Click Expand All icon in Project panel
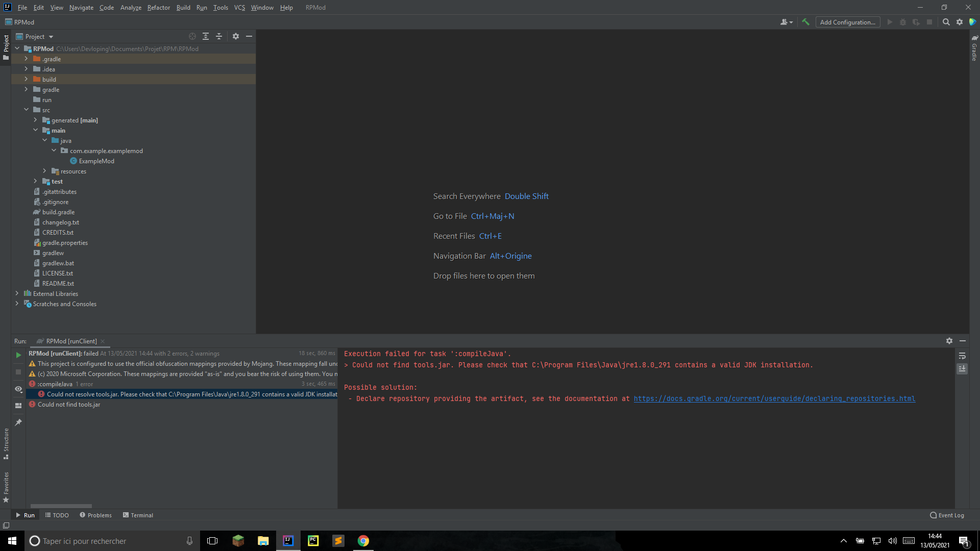Image resolution: width=980 pixels, height=551 pixels. pos(206,36)
